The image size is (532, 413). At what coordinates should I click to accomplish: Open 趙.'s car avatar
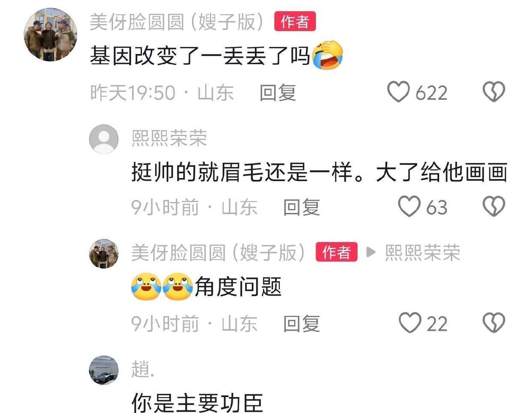click(104, 370)
